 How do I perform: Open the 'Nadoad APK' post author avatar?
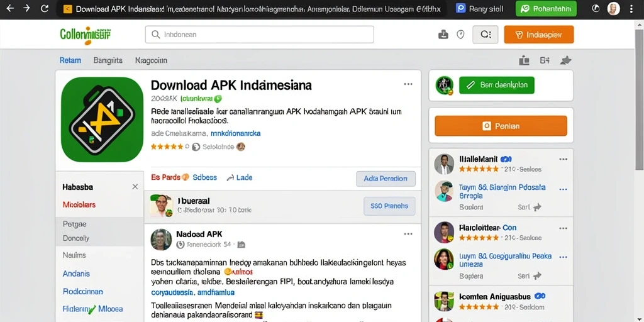point(162,239)
